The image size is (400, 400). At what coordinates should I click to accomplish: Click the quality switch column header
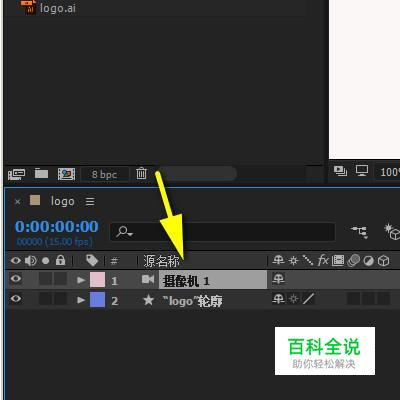(308, 260)
